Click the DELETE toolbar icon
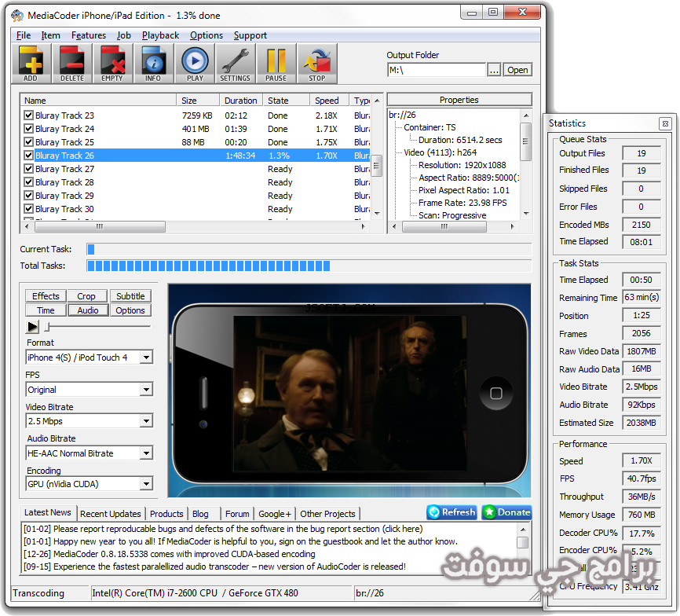Screen dimensions: 680x616 click(72, 64)
